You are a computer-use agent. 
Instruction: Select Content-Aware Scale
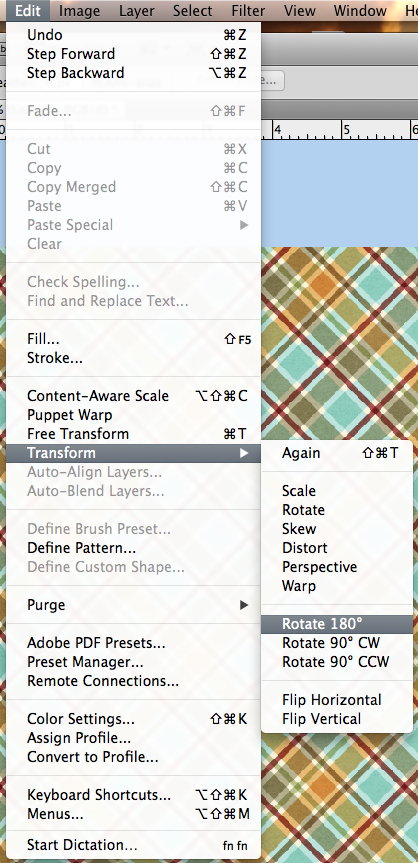[x=133, y=396]
